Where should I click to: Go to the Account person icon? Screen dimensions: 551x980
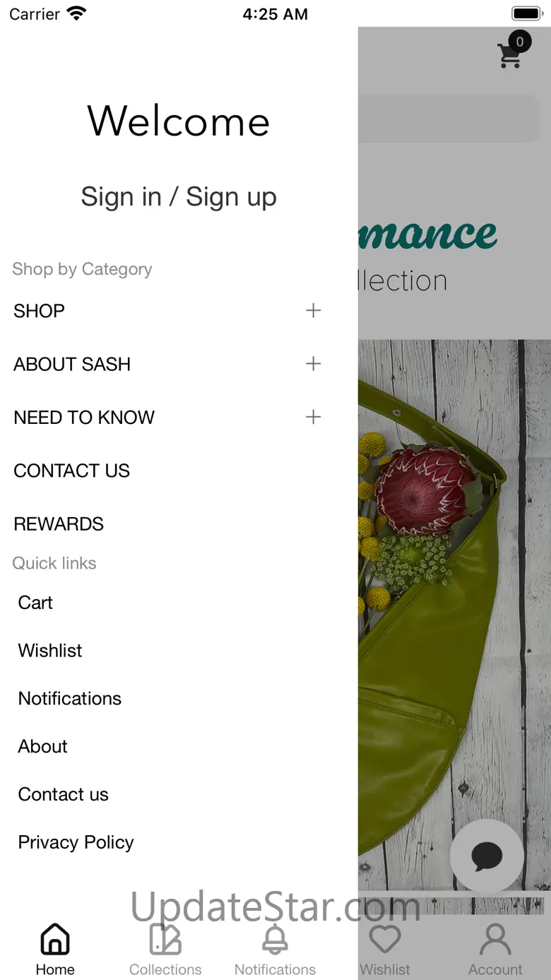[495, 940]
